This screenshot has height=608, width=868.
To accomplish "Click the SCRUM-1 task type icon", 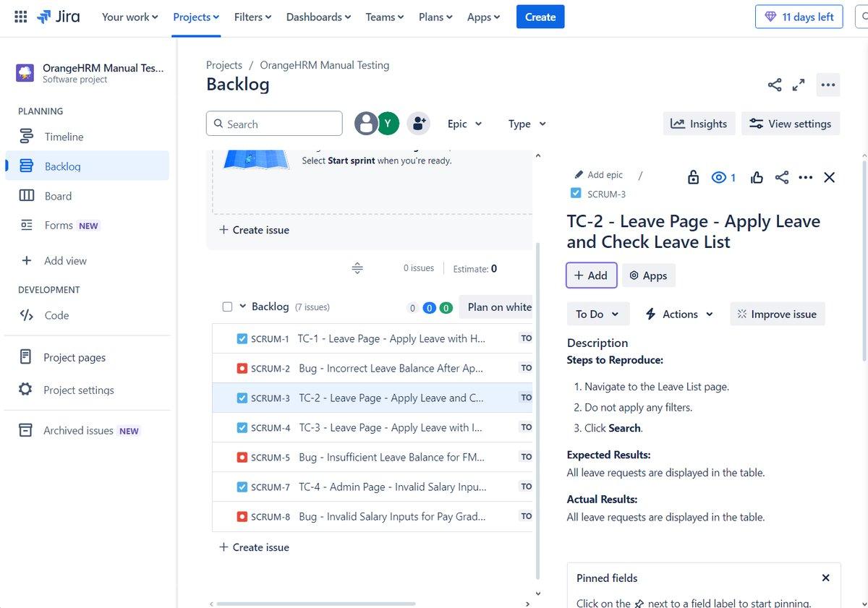I will coord(242,339).
